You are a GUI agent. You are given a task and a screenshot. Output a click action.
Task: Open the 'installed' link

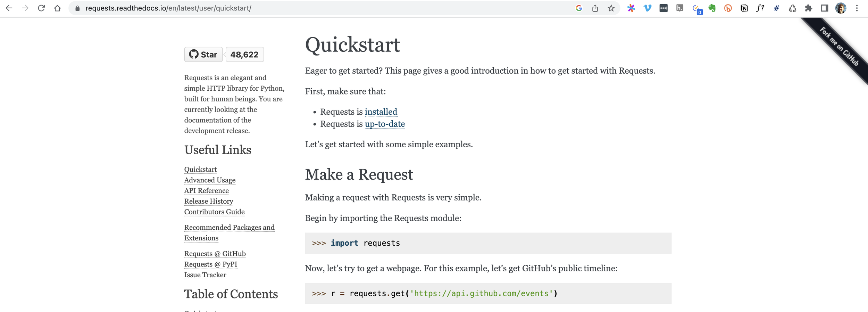tap(381, 112)
